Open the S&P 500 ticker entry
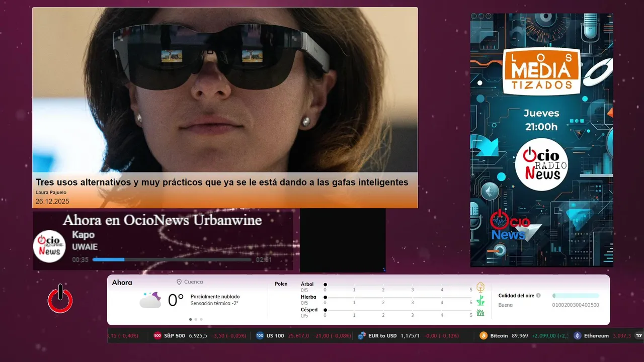This screenshot has width=644, height=362. coord(200,335)
